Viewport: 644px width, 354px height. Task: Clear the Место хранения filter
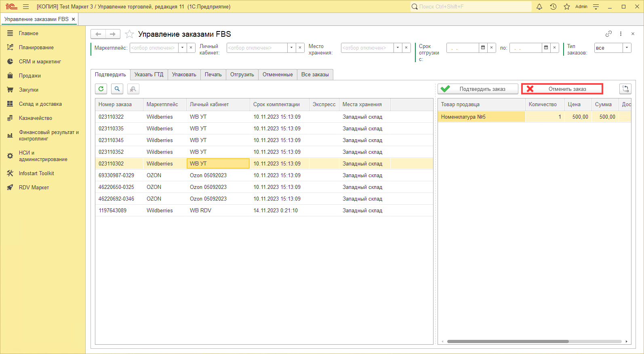(x=406, y=48)
